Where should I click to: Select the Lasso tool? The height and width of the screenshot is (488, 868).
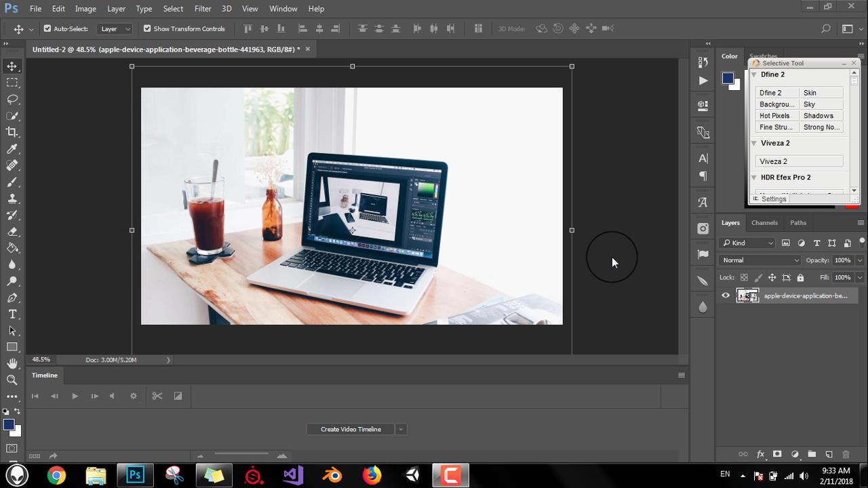point(12,99)
